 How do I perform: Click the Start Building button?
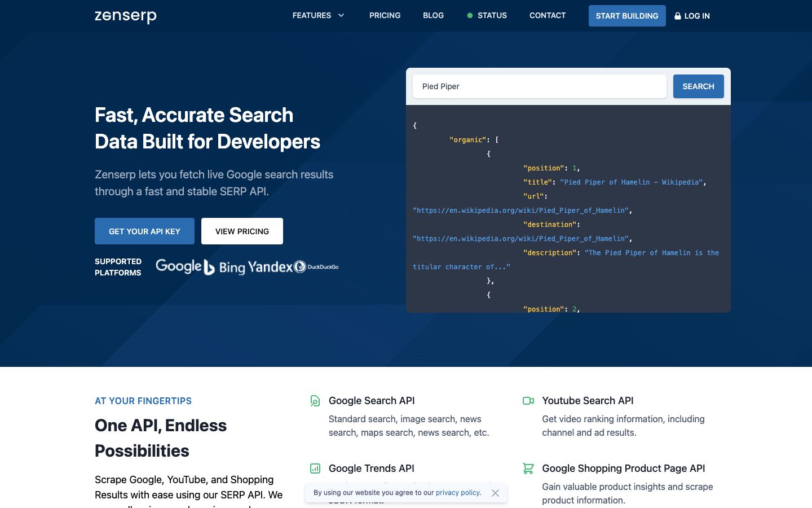[x=627, y=16]
